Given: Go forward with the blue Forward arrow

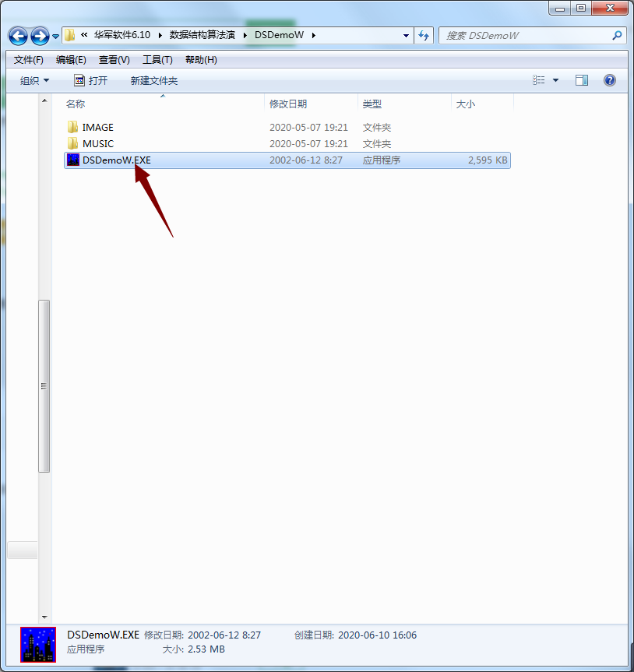Looking at the screenshot, I should (x=41, y=36).
